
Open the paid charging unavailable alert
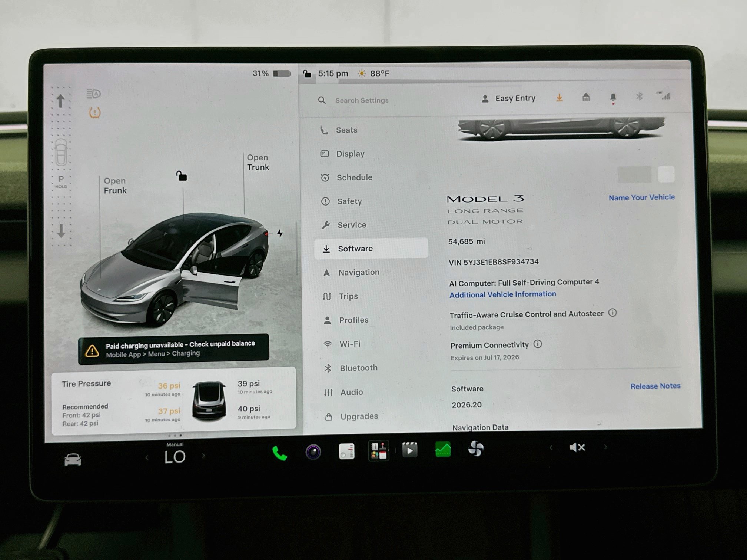[174, 349]
